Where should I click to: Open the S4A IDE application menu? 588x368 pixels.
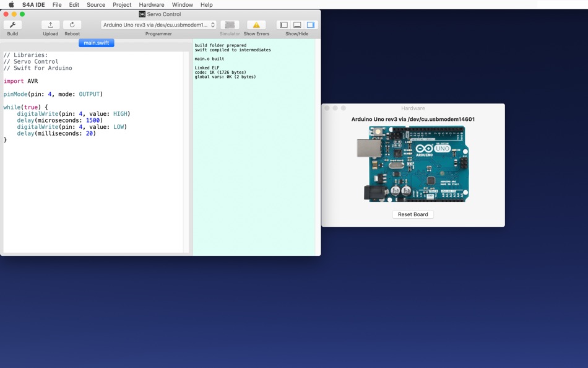click(33, 4)
